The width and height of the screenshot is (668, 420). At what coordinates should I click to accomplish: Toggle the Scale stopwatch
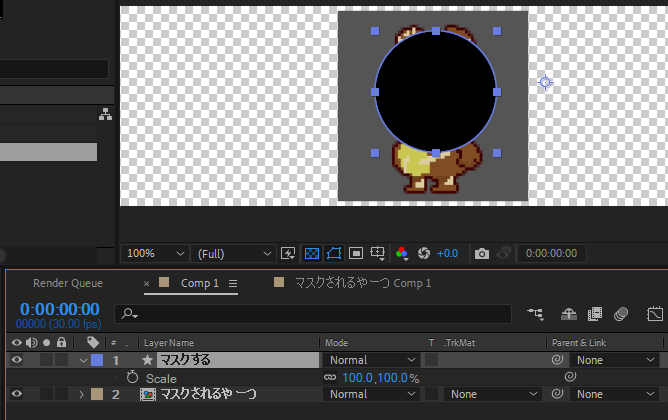(132, 377)
